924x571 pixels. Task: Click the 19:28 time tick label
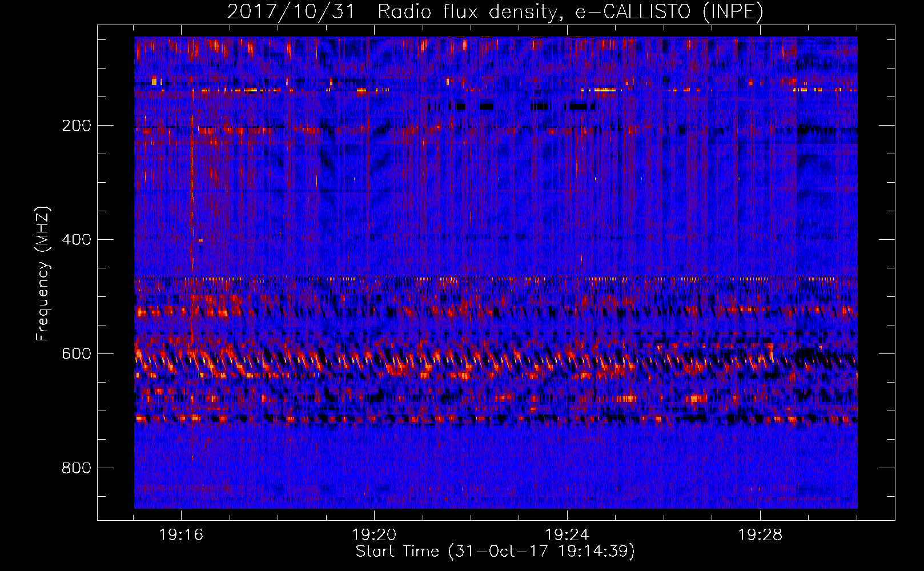[x=760, y=535]
